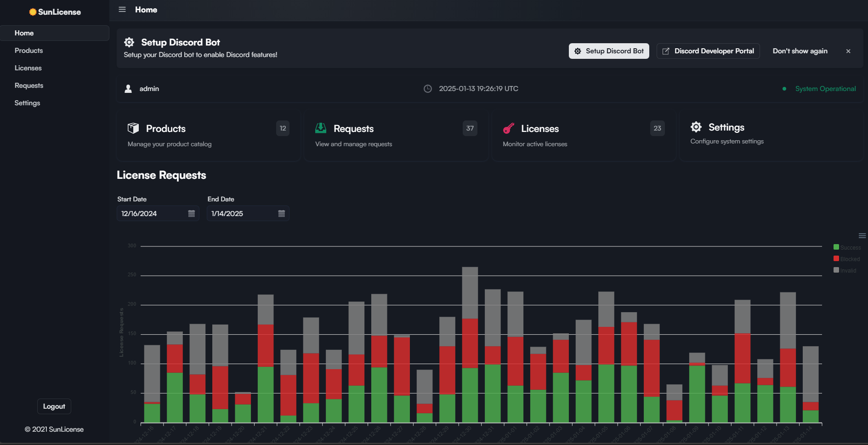The width and height of the screenshot is (868, 445).
Task: Click the Requests download tray icon
Action: tap(321, 128)
